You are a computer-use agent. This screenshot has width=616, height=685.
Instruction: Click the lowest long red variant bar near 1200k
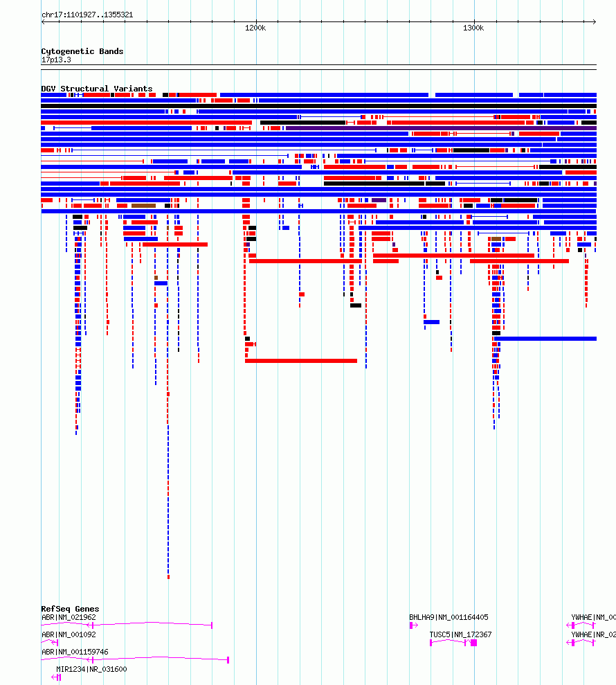point(301,361)
